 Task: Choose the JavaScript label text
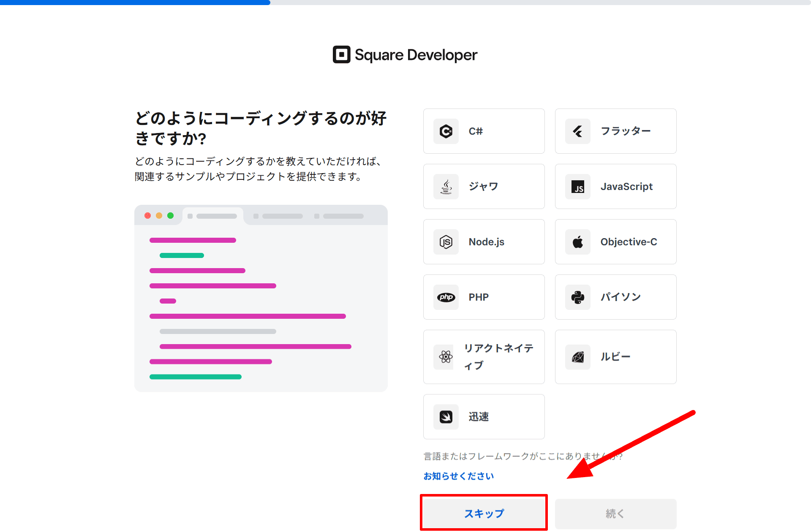point(626,187)
